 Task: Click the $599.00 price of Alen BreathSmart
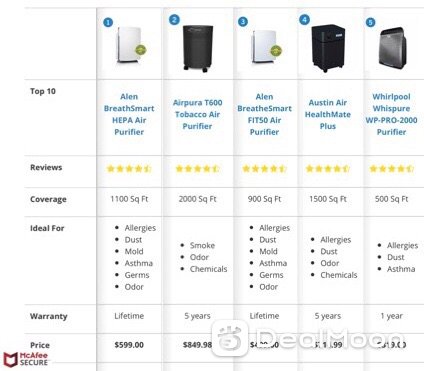(x=129, y=345)
